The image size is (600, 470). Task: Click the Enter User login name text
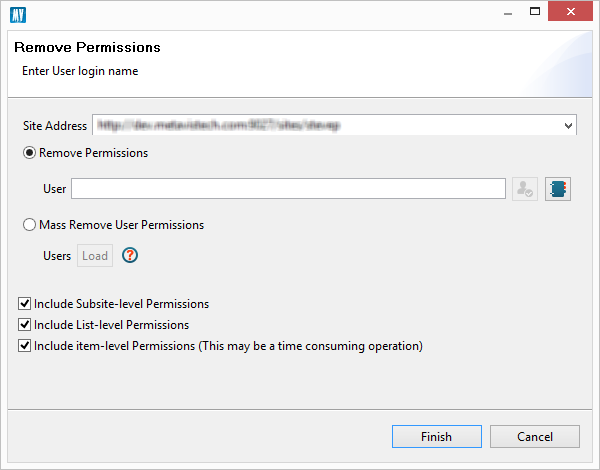pyautogui.click(x=80, y=71)
